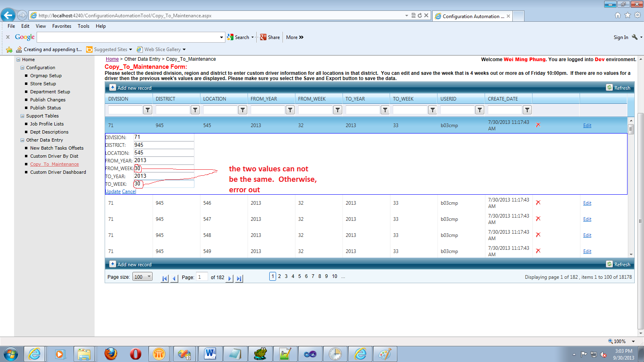Viewport: 644px width, 362px height.
Task: Click the DIVISION column filter icon
Action: point(148,110)
